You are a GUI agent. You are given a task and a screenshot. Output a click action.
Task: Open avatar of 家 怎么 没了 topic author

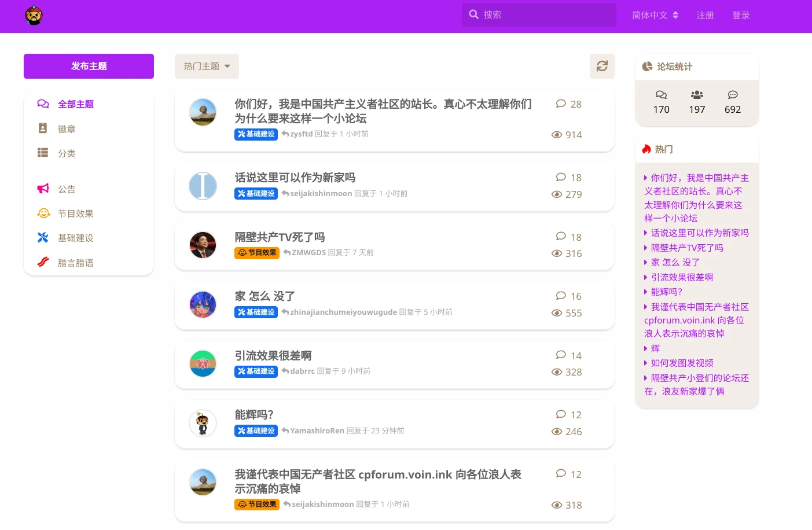(x=203, y=304)
